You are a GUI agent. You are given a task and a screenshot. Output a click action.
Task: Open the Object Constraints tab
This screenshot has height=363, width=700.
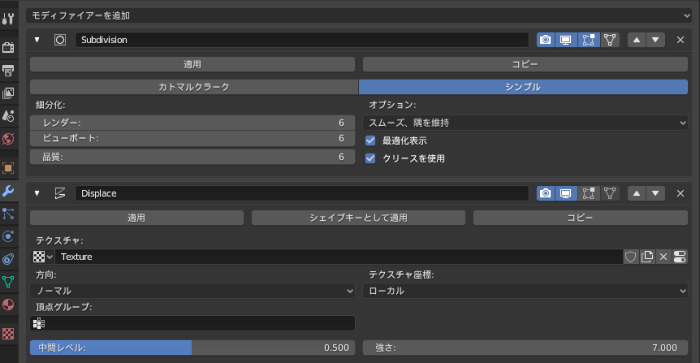[8, 259]
